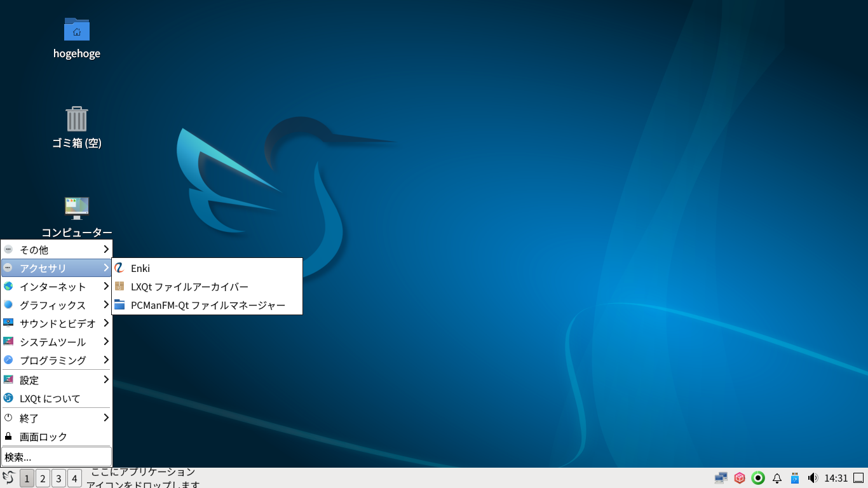Viewport: 868px width, 488px height.
Task: Open LXQt について
Action: [57, 398]
